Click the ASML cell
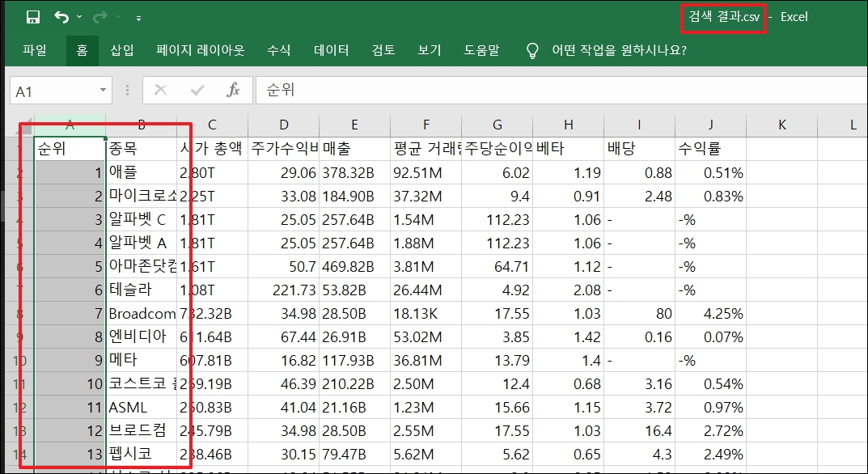This screenshot has height=474, width=868. coord(141,408)
